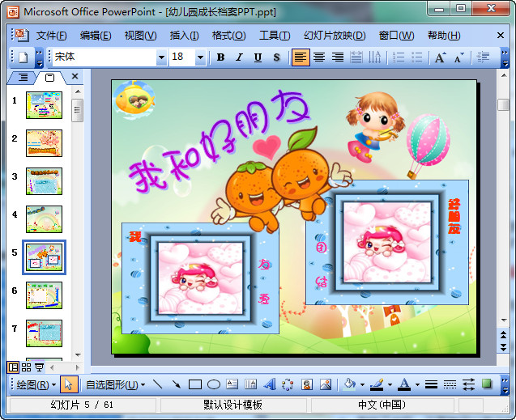Screen dimensions: 516x420
Task: Toggle underline formatting
Action: (258, 57)
